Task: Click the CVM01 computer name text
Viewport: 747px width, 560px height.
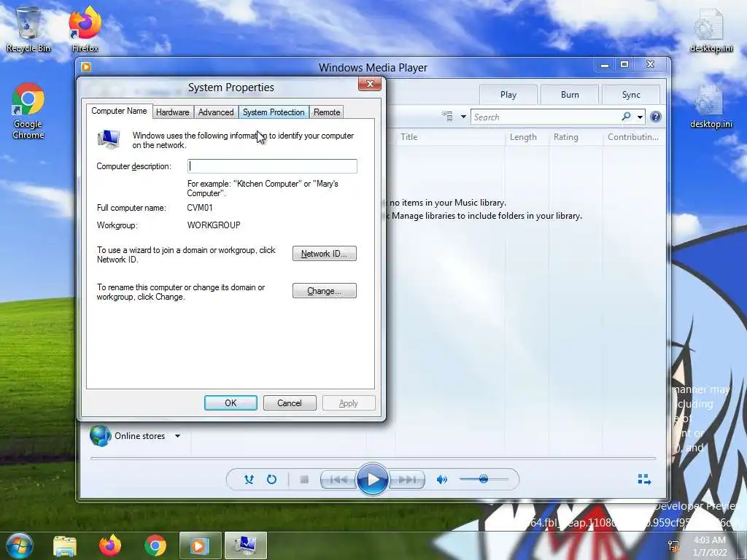Action: (x=200, y=208)
